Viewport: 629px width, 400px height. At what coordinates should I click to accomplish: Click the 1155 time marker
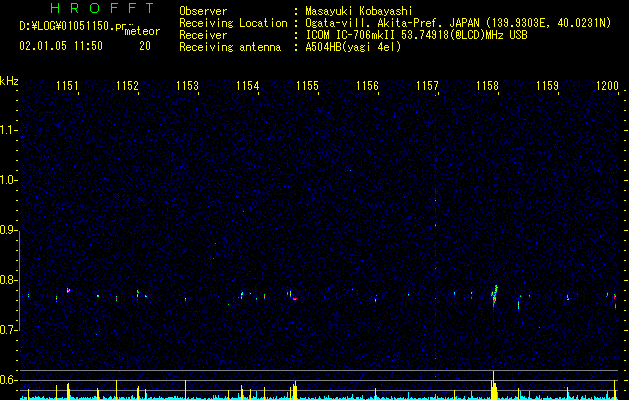307,86
